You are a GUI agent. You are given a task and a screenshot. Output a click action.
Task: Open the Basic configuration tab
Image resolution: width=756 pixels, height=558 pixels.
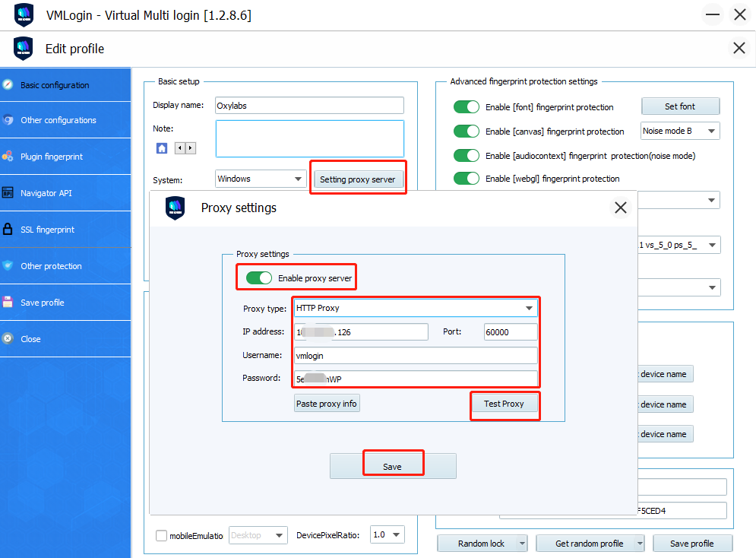(65, 85)
